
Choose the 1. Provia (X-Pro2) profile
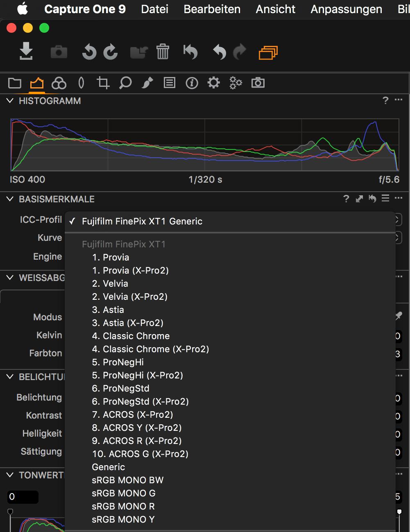click(x=230, y=270)
